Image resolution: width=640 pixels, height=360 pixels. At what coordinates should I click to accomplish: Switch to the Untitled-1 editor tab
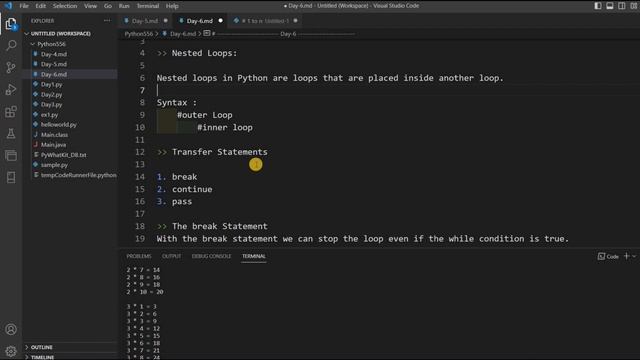click(265, 21)
